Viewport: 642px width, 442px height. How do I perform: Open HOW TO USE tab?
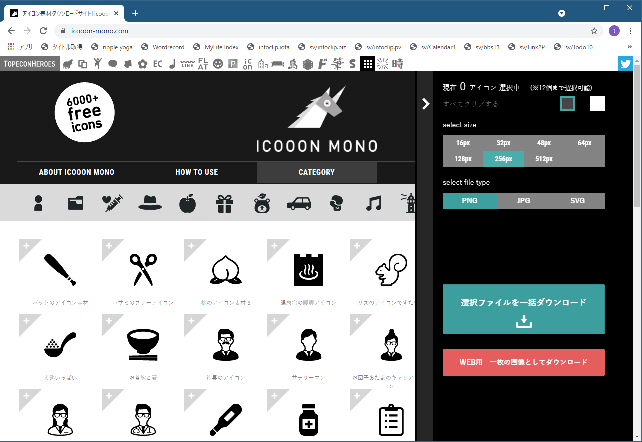[x=197, y=172]
